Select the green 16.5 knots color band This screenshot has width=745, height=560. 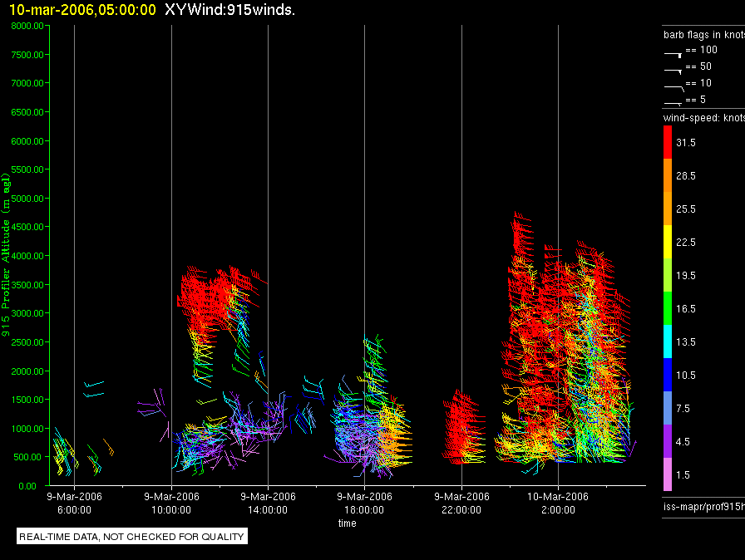point(668,308)
